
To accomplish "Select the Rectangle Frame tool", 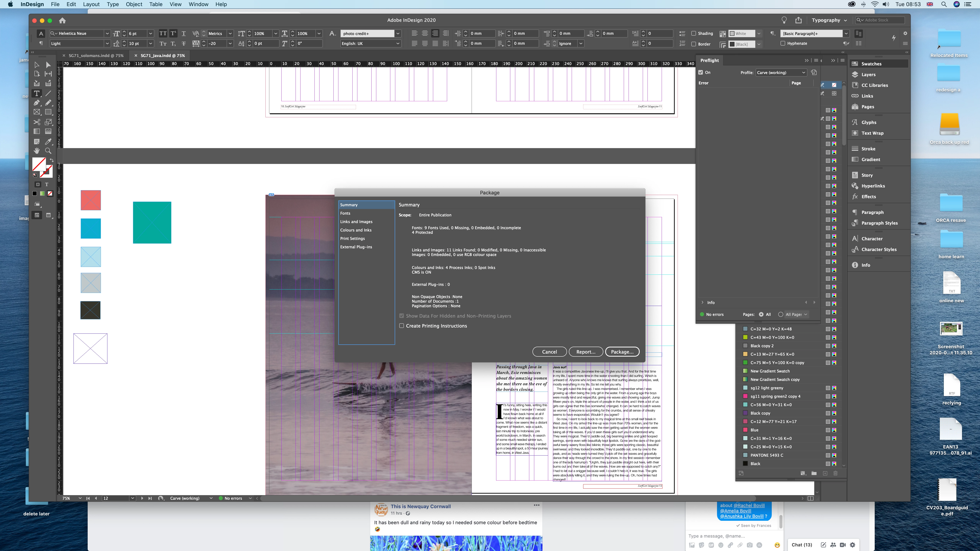I will click(37, 112).
